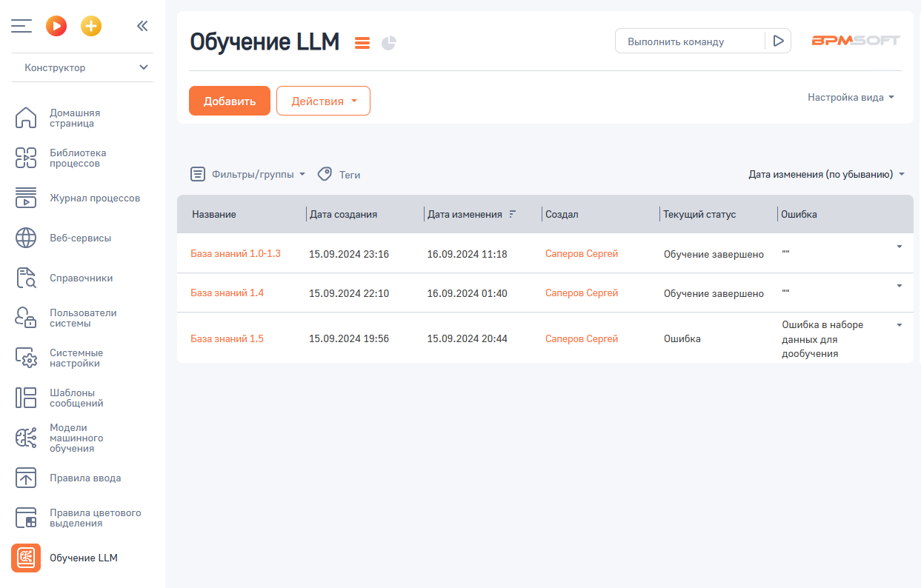Viewport: 921px width, 588px height.
Task: Click Ошибка в наборе данных для дообучения text
Action: 822,339
